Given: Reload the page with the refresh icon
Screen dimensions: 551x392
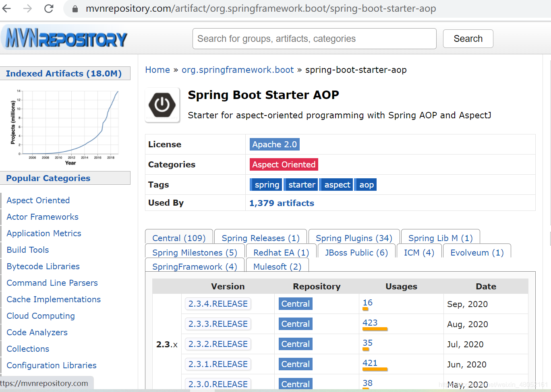Looking at the screenshot, I should (49, 8).
